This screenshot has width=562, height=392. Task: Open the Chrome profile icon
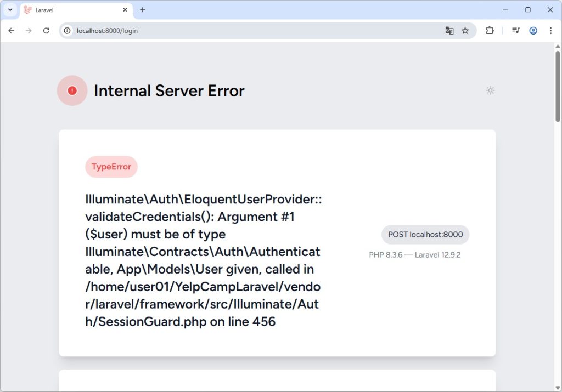tap(533, 31)
